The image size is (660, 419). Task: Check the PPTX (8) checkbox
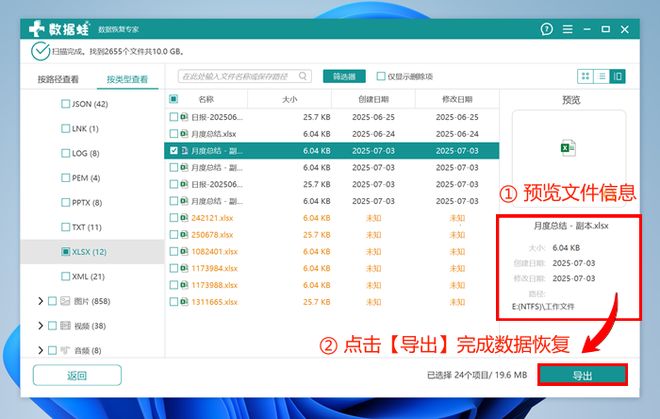pos(66,203)
